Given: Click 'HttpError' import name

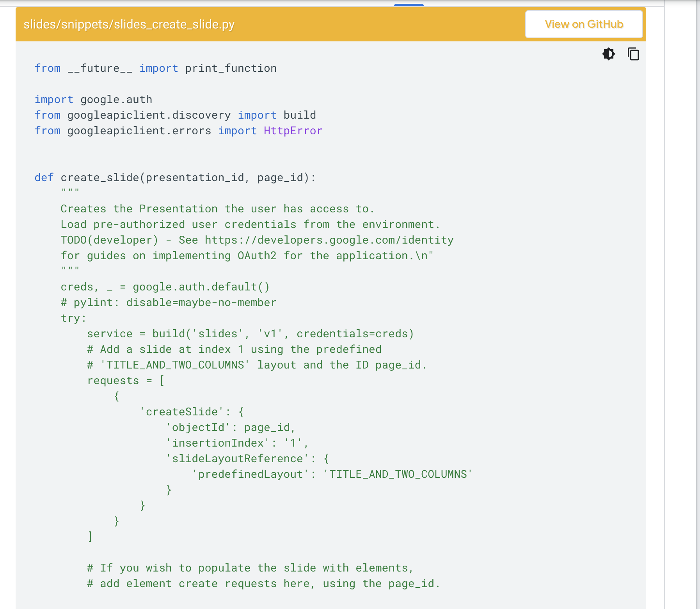Looking at the screenshot, I should [x=293, y=131].
